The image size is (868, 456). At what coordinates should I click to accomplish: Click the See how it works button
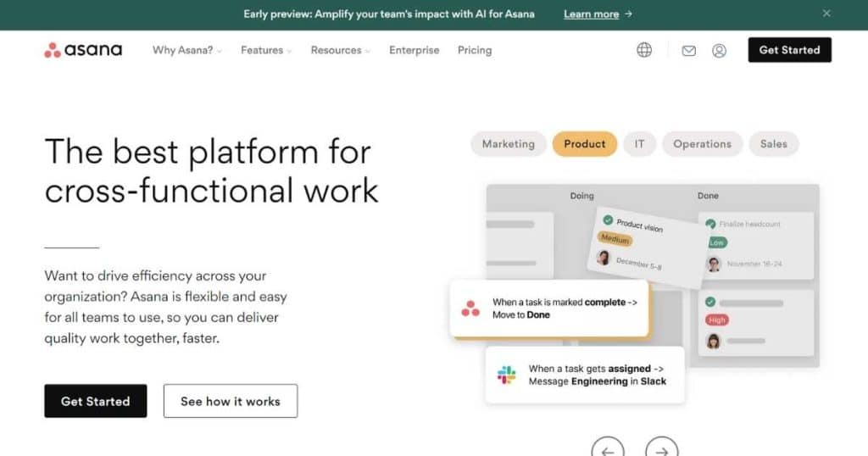click(231, 401)
